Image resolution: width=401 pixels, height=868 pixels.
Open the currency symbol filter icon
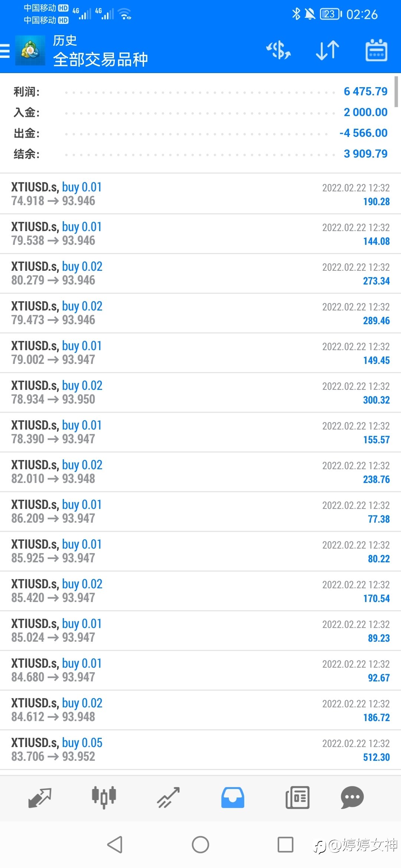point(278,50)
